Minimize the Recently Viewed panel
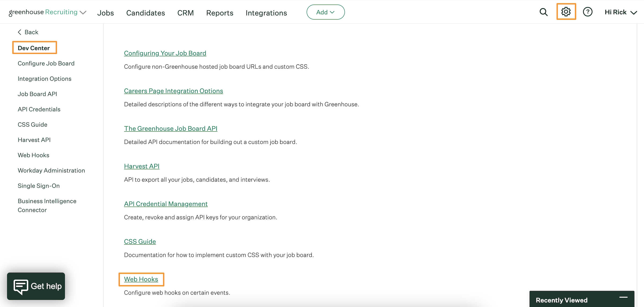 [623, 297]
